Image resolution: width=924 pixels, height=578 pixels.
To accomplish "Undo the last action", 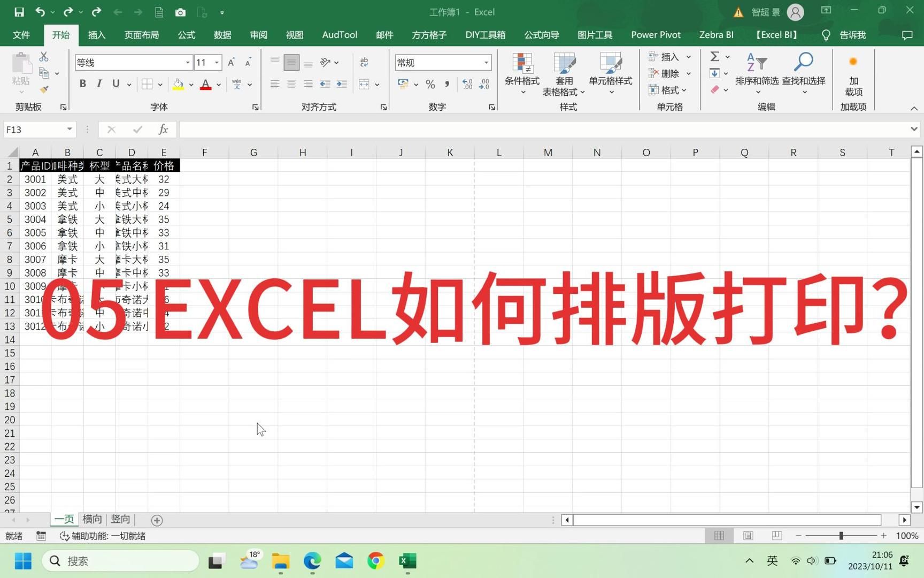I will point(40,12).
